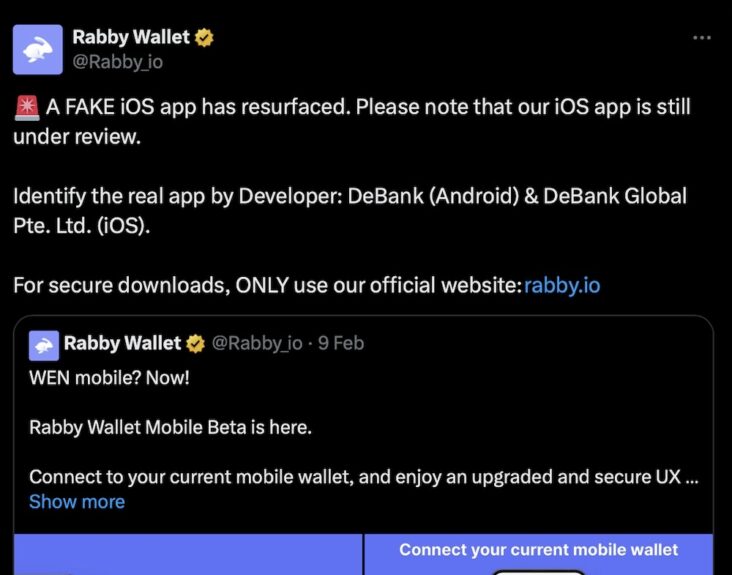Select the main tweet FAKE iOS app text
This screenshot has height=575, width=732.
(352, 122)
